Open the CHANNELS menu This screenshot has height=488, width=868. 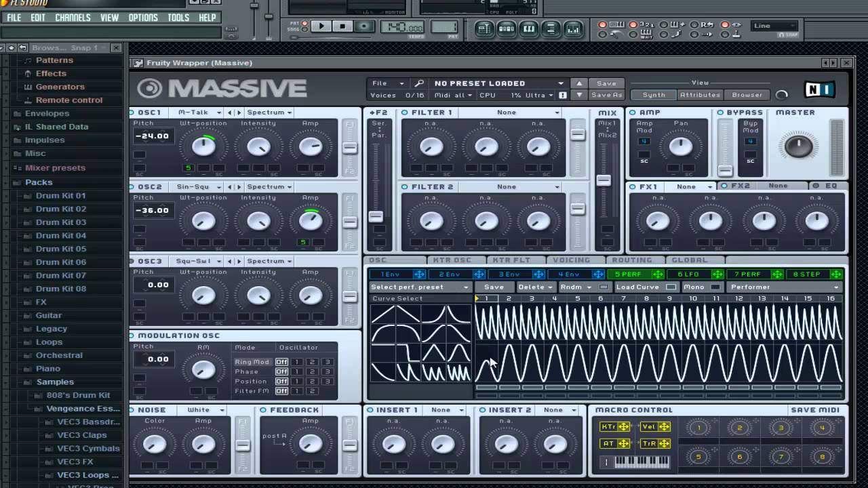73,18
